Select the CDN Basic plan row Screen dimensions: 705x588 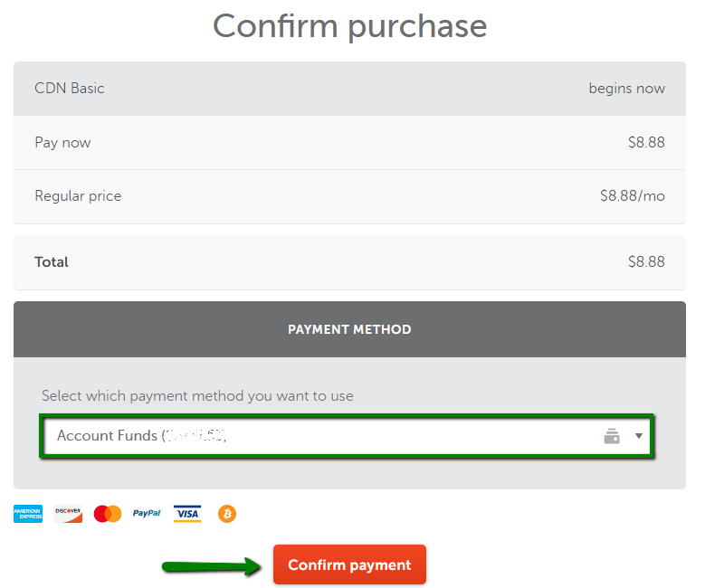pos(349,89)
